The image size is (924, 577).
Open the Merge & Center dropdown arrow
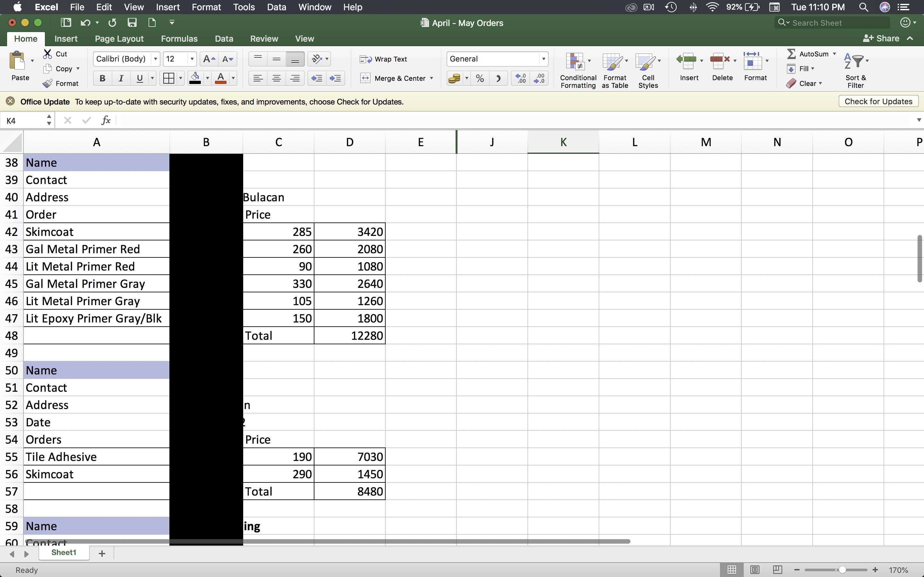coord(432,78)
